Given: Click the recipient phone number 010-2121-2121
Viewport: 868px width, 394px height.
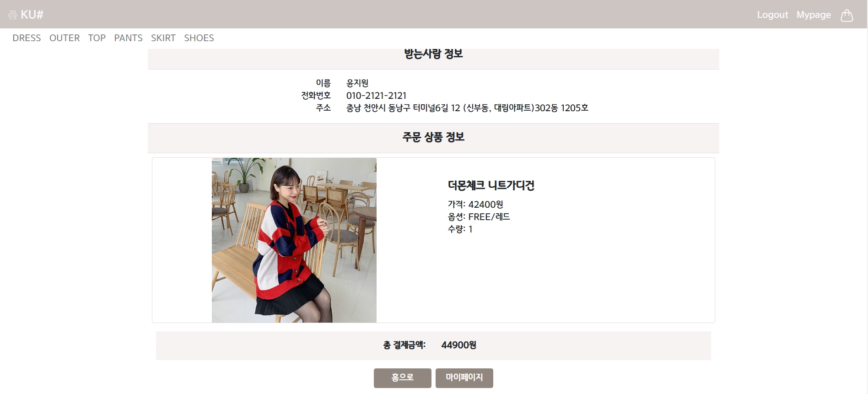Looking at the screenshot, I should coord(376,96).
